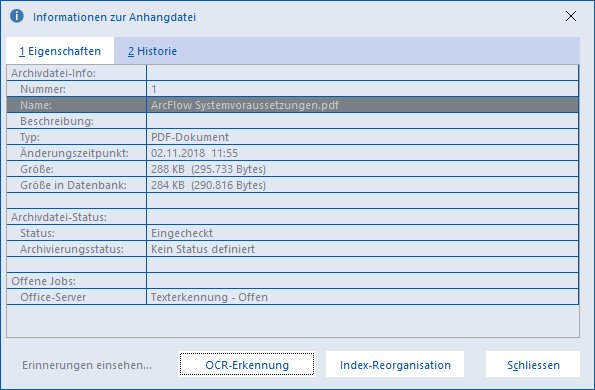This screenshot has width=595, height=390.
Task: Select the Größe in Datenbank label
Action: [x=77, y=185]
